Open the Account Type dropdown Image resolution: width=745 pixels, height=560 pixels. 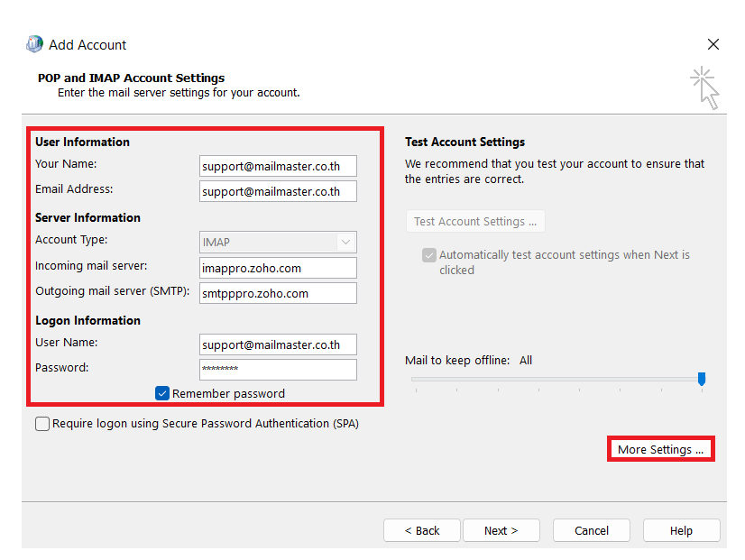pos(345,242)
